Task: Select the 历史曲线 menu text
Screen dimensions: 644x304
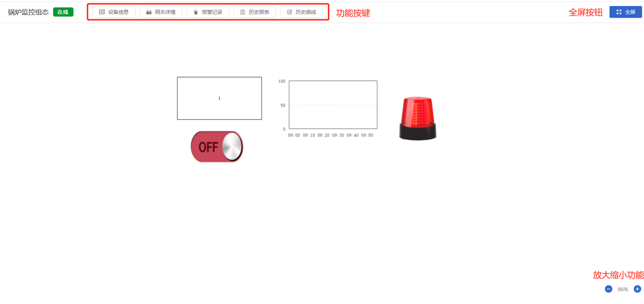Action: tap(306, 12)
